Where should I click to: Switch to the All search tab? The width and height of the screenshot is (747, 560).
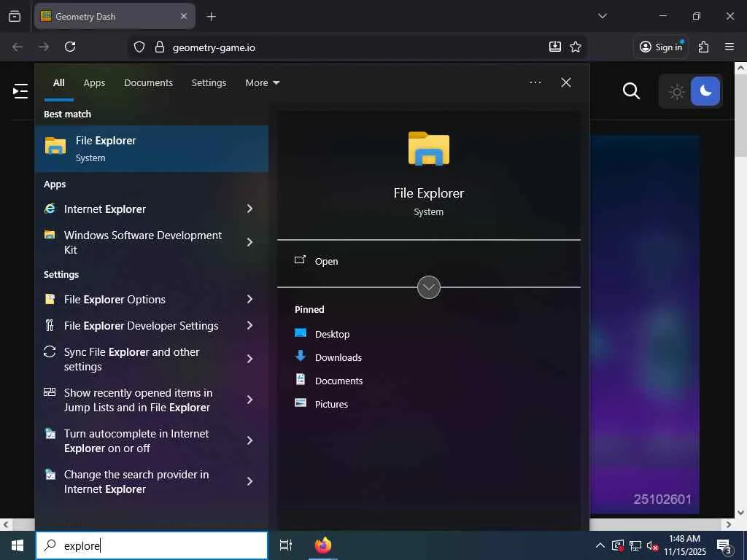58,83
